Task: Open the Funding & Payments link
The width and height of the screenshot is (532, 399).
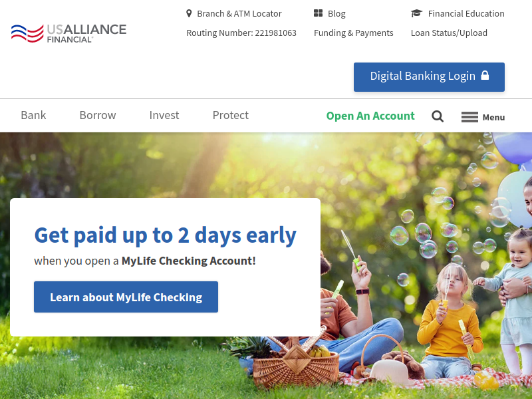Action: pyautogui.click(x=354, y=33)
